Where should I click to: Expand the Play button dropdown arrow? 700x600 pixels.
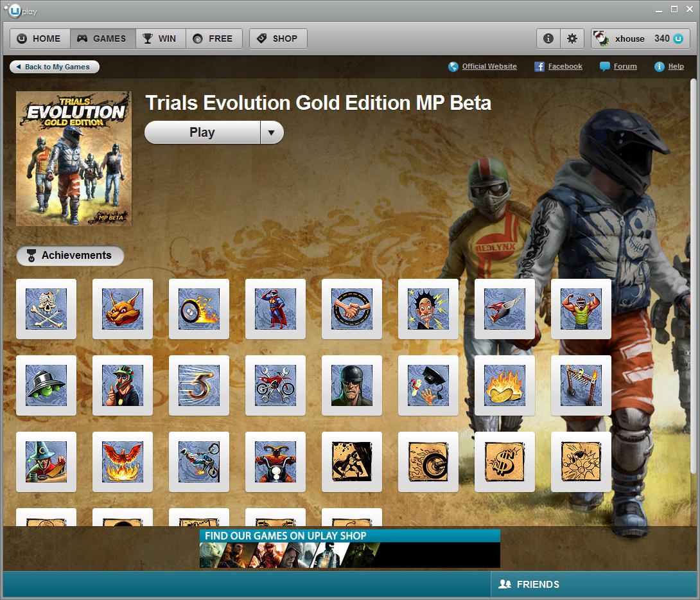click(272, 132)
